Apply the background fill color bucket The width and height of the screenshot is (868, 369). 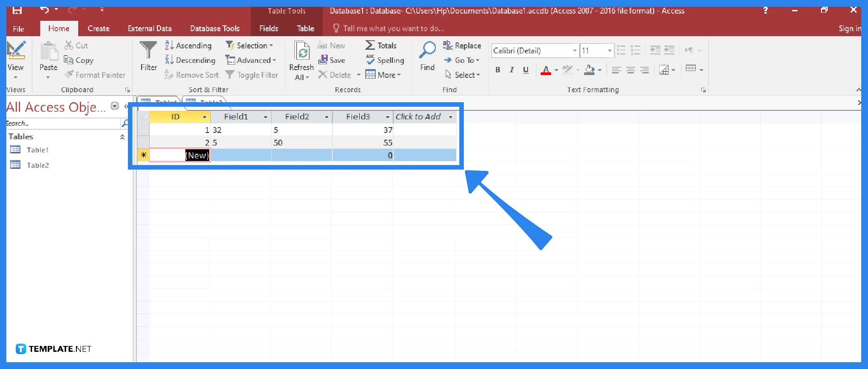[x=590, y=70]
